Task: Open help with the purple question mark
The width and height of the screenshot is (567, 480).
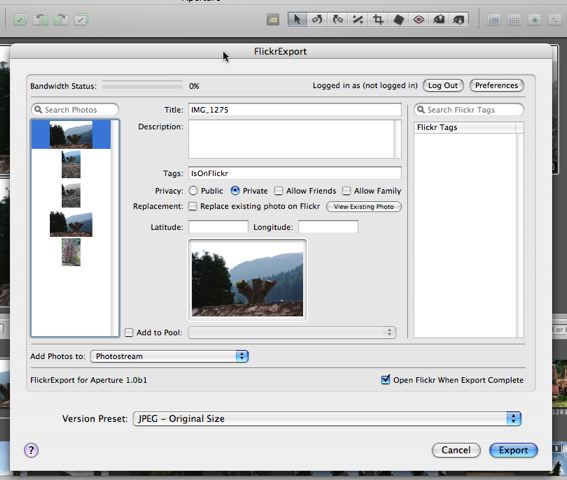Action: [31, 450]
